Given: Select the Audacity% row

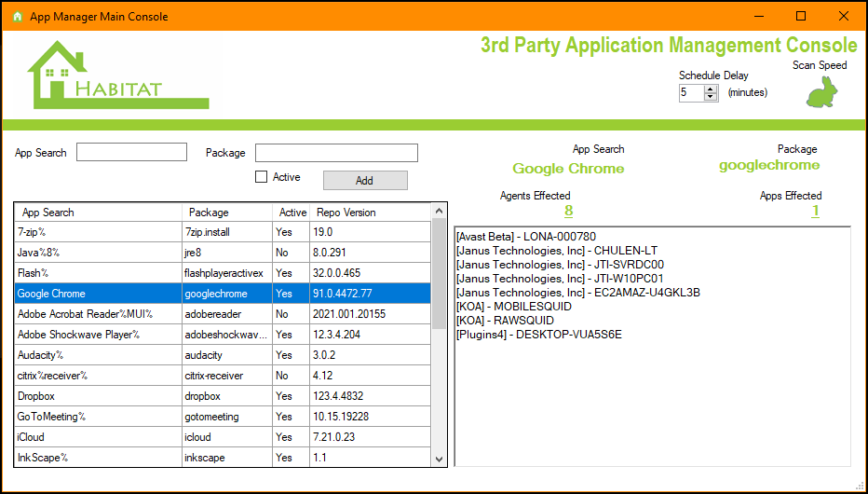Looking at the screenshot, I should point(223,355).
